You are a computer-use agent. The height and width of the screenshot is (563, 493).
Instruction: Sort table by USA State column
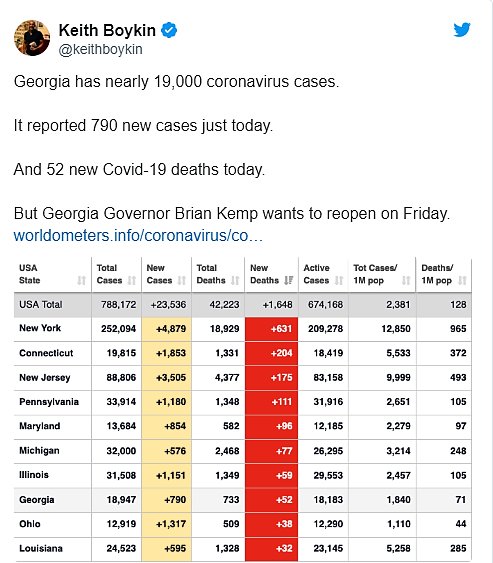[82, 280]
